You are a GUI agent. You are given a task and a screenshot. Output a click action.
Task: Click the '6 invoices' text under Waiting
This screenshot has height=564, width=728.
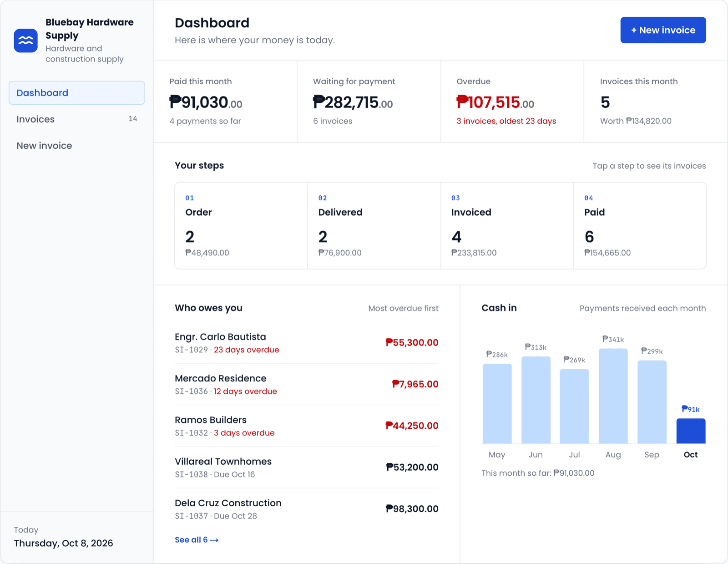[x=333, y=121]
